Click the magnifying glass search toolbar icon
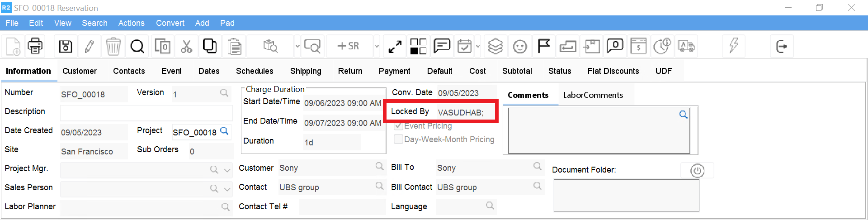 137,46
